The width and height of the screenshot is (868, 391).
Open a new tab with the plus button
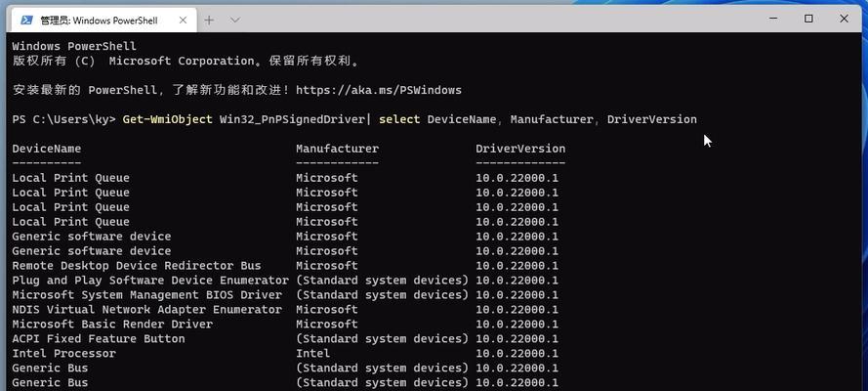(x=209, y=21)
